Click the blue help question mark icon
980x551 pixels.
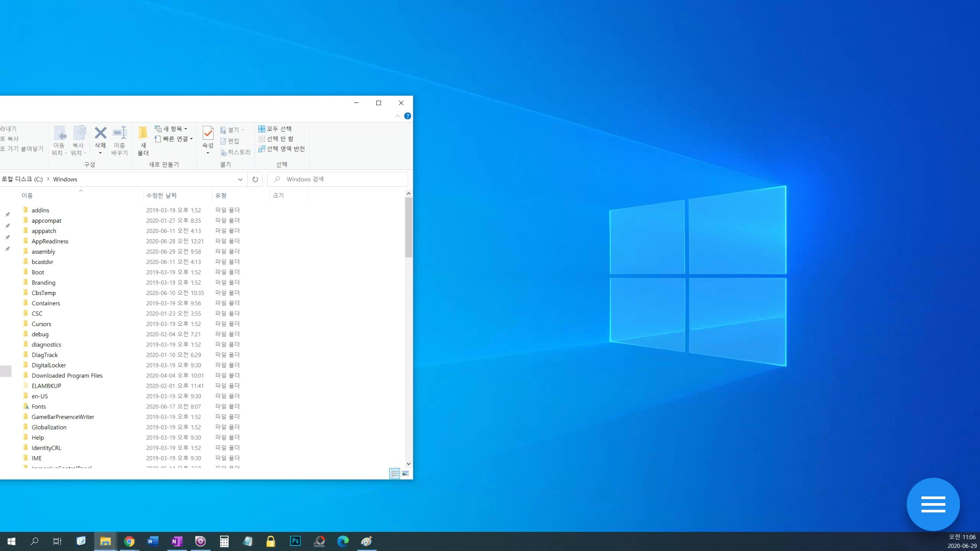click(407, 116)
